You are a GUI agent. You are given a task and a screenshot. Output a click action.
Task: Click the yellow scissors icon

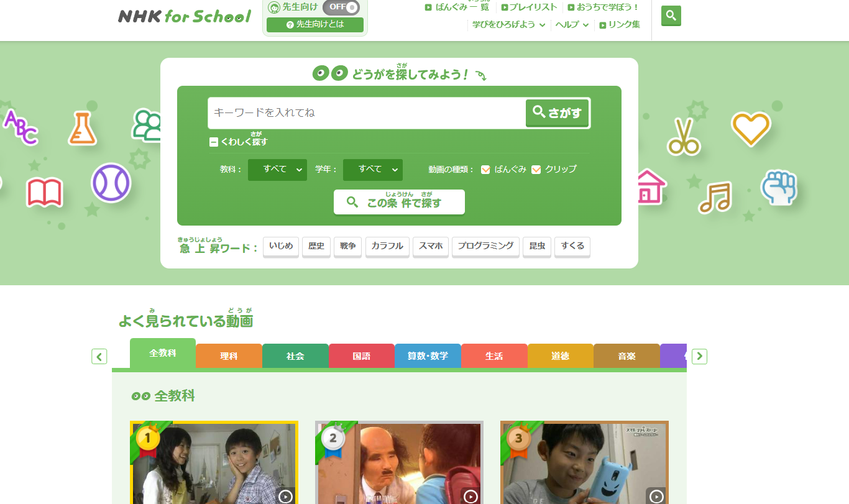click(684, 137)
